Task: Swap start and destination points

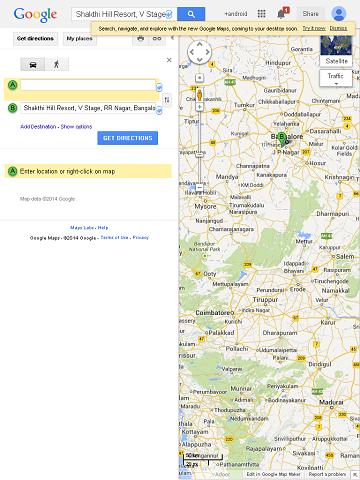Action: [167, 100]
